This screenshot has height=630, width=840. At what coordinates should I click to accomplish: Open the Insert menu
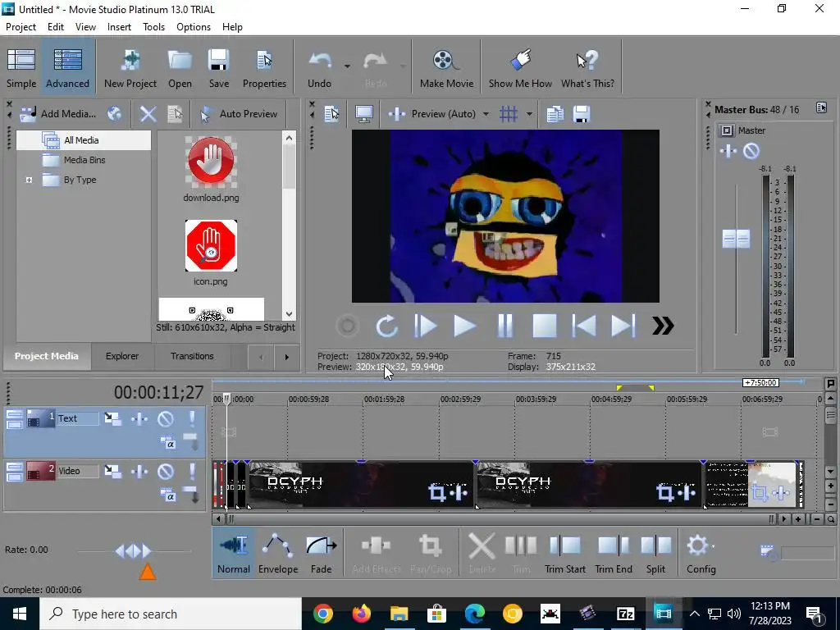click(119, 27)
